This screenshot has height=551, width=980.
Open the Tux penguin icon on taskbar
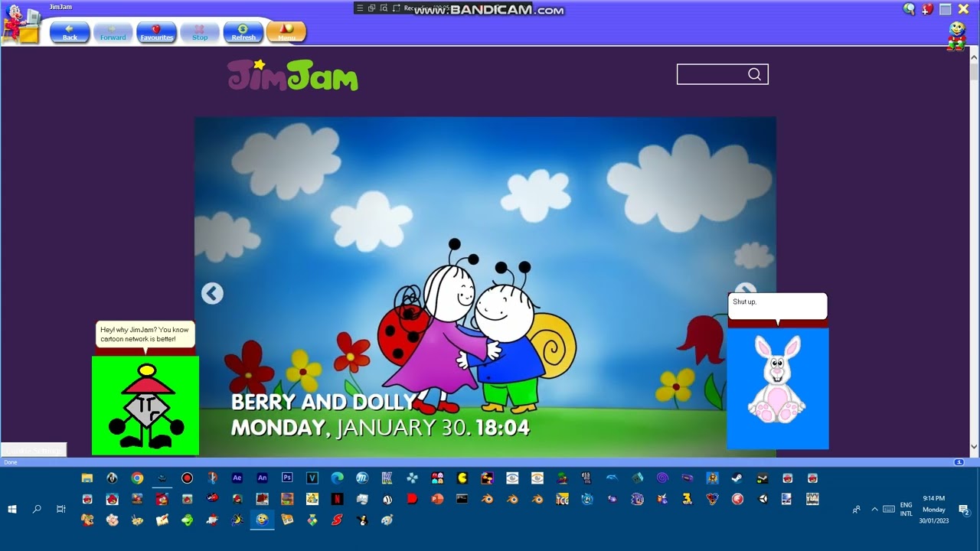[x=362, y=520]
